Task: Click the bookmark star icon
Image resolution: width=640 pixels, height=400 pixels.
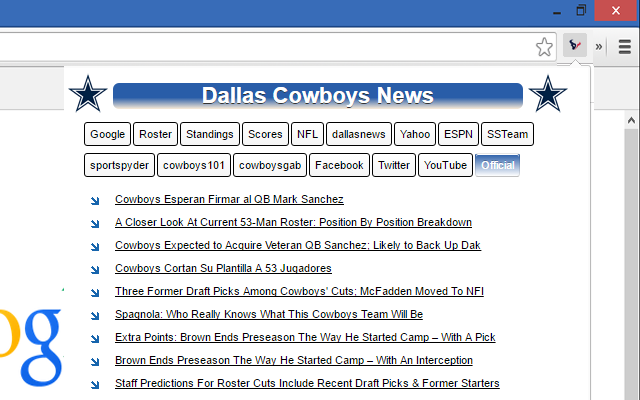Action: 544,47
